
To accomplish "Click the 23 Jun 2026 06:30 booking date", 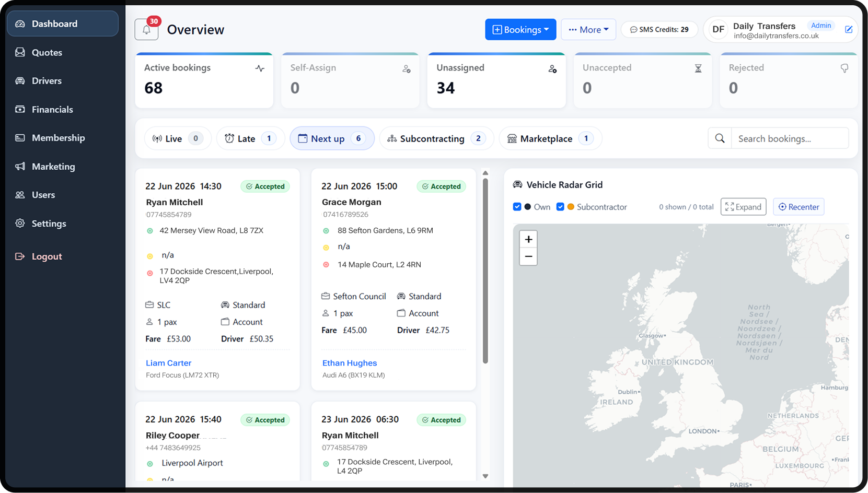I will pos(360,419).
